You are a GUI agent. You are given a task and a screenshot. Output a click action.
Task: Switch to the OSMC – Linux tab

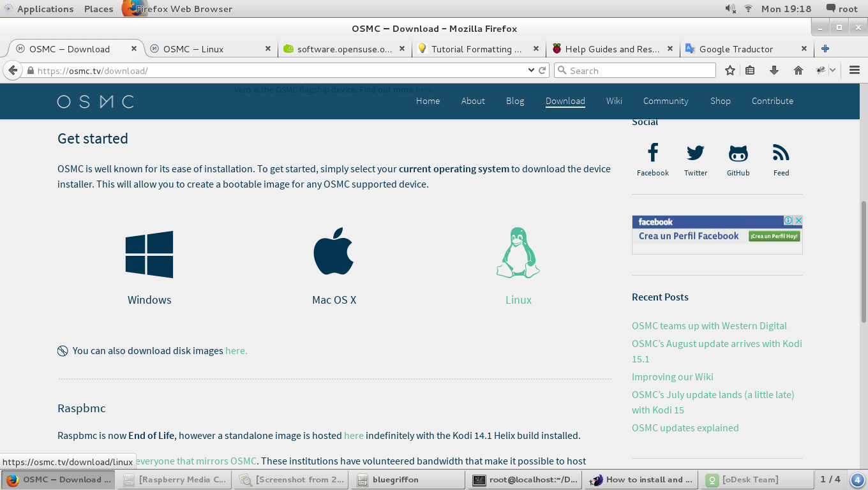(211, 48)
